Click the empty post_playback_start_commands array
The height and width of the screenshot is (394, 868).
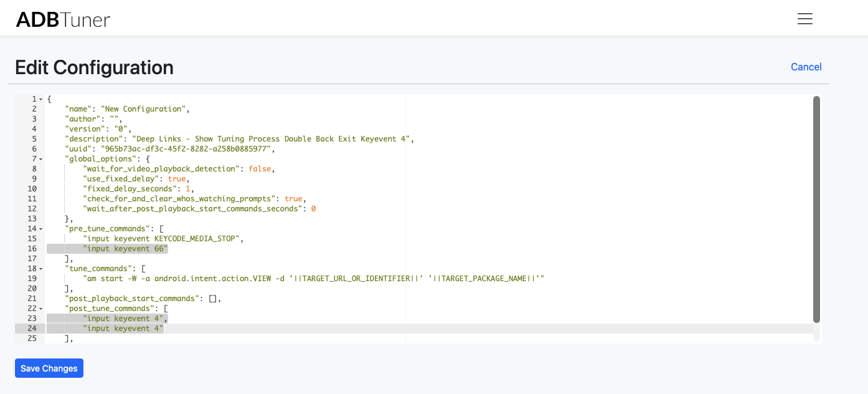point(213,299)
